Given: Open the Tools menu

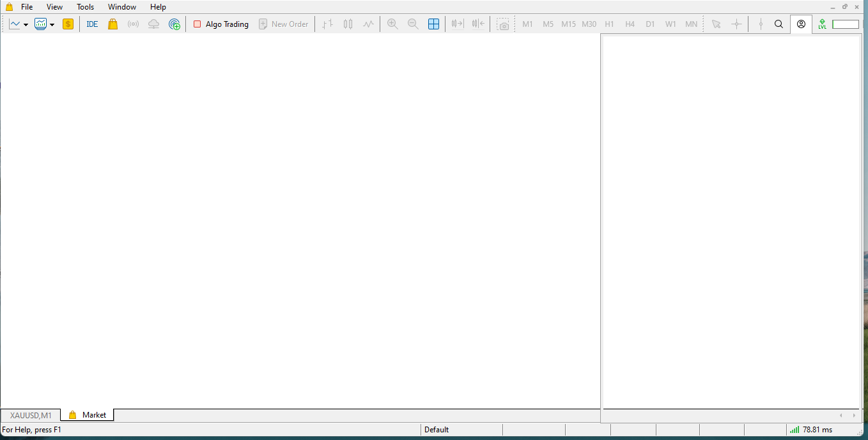Looking at the screenshot, I should tap(85, 7).
